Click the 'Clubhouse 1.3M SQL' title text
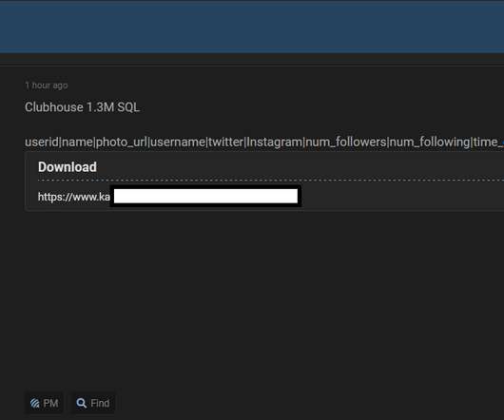 point(83,107)
